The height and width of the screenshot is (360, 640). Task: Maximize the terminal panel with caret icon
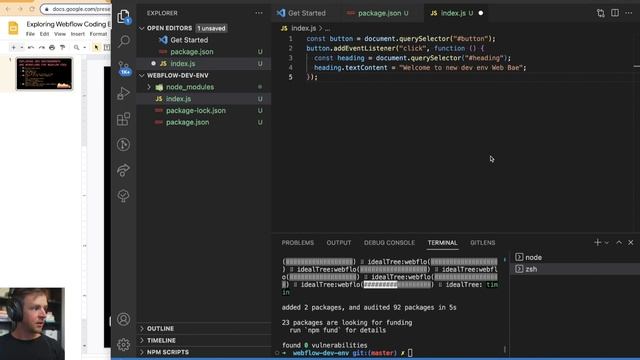click(x=619, y=242)
